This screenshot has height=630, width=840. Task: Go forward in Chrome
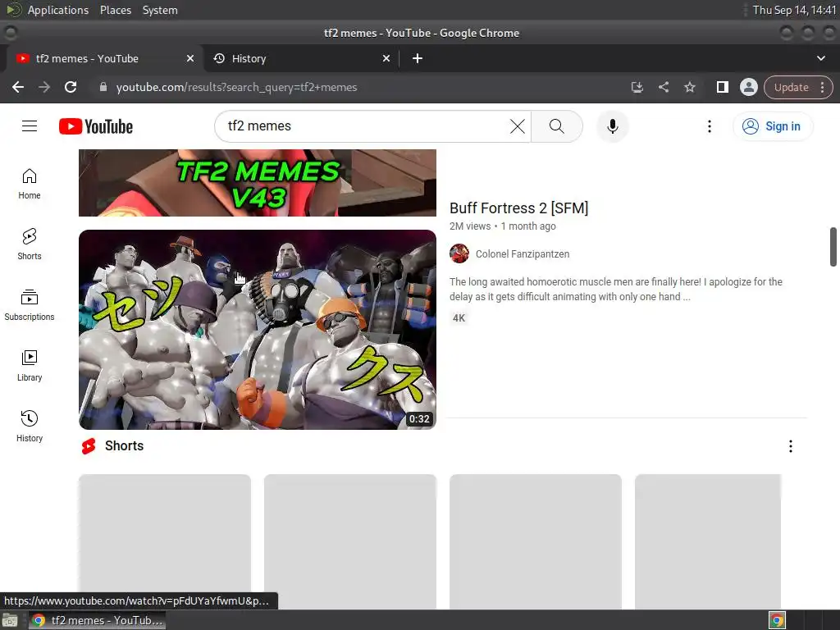(44, 87)
